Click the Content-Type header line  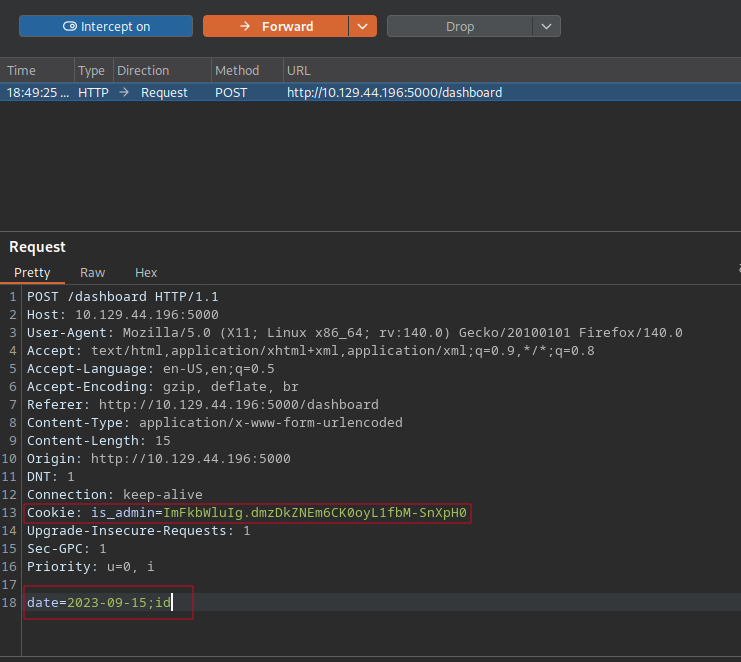215,422
